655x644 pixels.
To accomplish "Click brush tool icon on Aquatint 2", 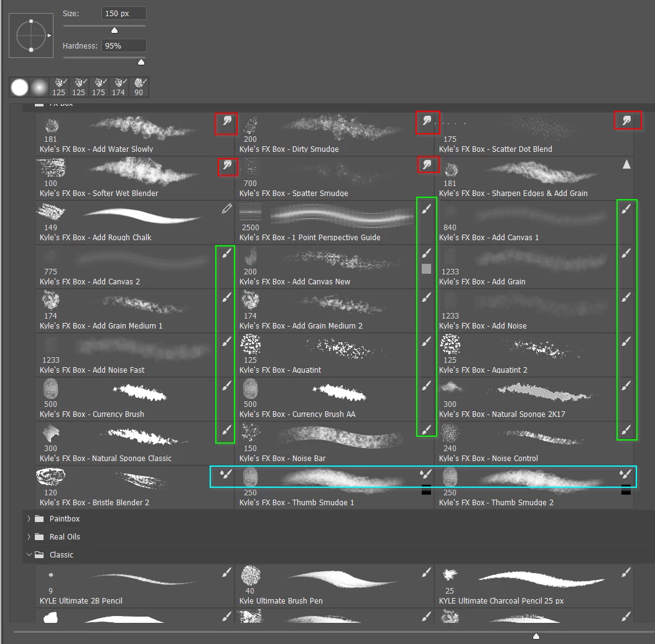I will [626, 342].
